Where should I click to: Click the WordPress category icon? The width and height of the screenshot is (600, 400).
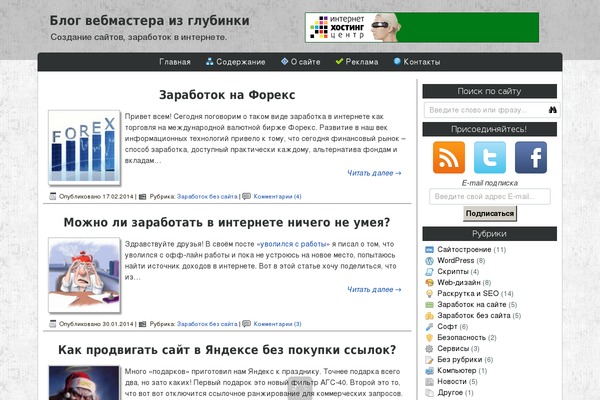click(x=429, y=261)
